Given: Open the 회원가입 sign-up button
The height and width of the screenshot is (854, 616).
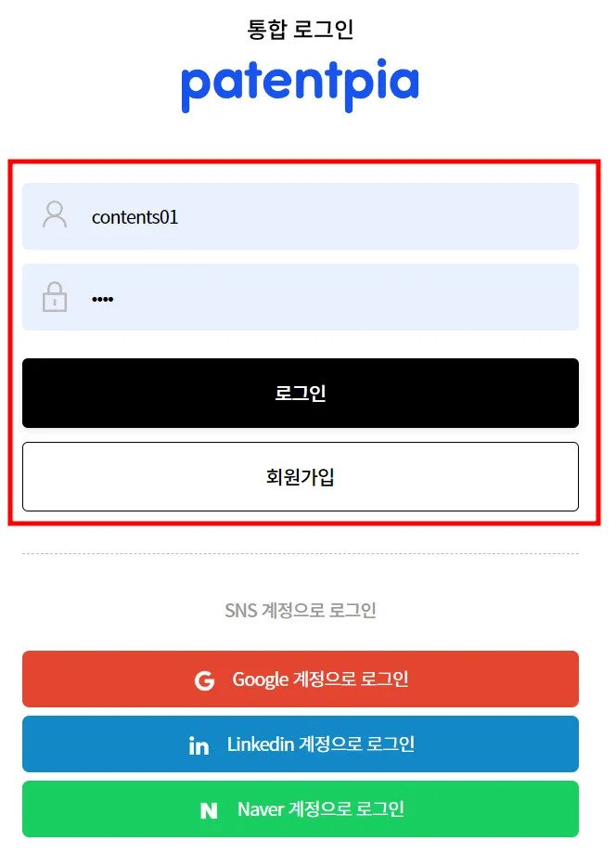Looking at the screenshot, I should pos(301,476).
